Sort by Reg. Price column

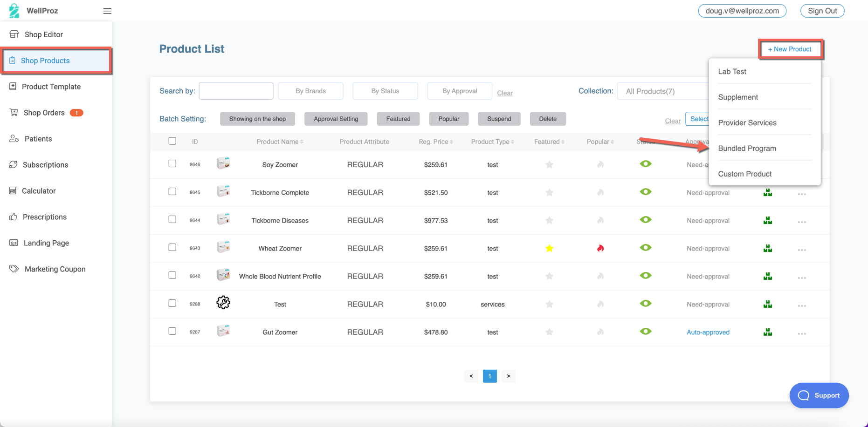[436, 142]
